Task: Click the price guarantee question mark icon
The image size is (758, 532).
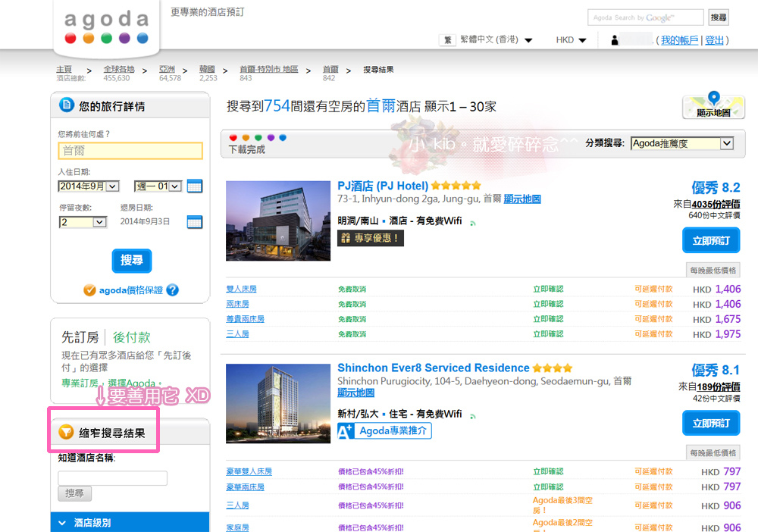Action: 173,290
